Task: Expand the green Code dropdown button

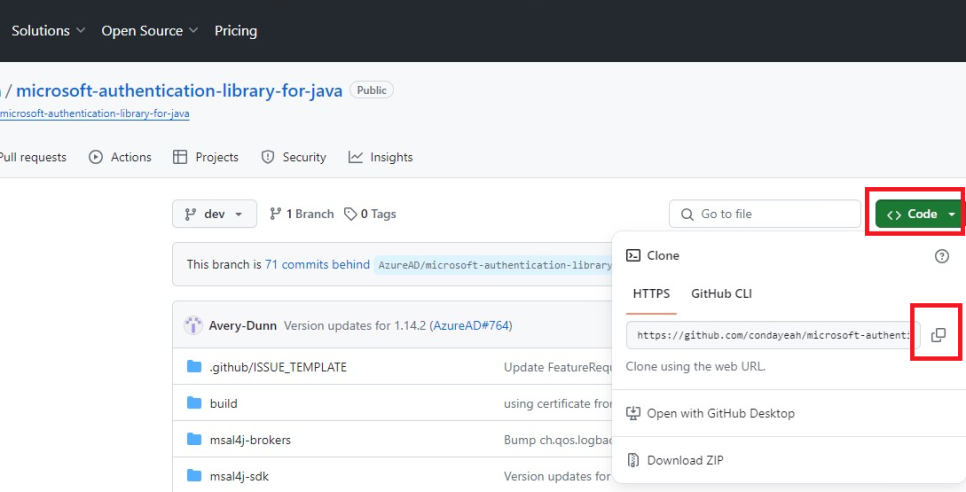Action: click(x=920, y=214)
